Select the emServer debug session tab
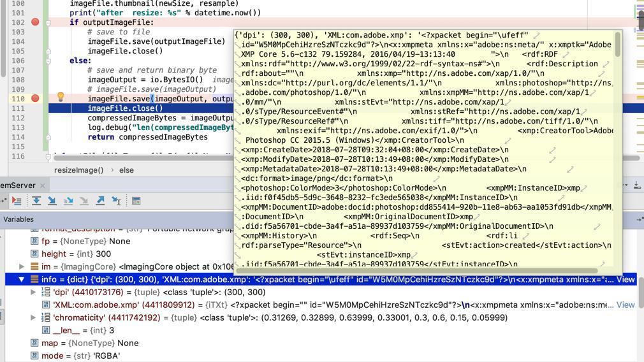The width and height of the screenshot is (644, 362). point(18,185)
